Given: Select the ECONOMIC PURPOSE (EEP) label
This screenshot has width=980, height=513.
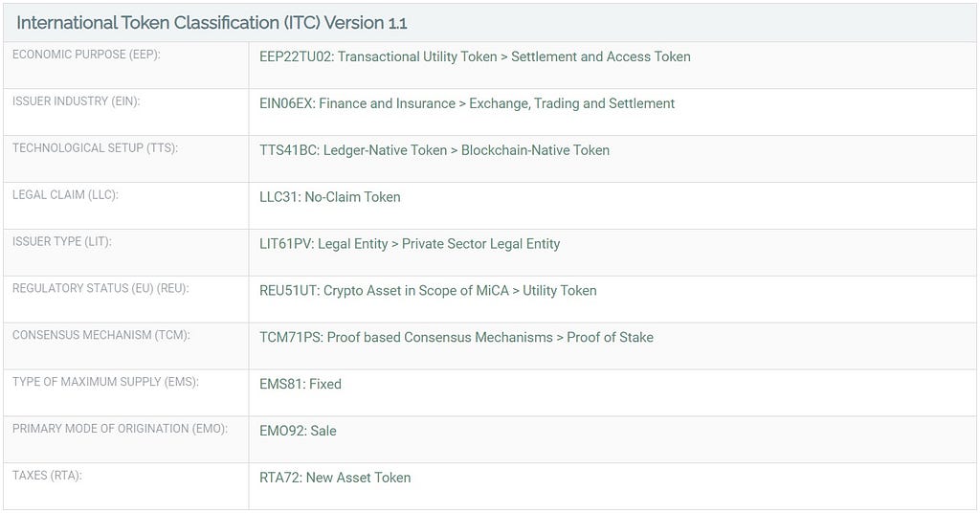Looking at the screenshot, I should pos(86,55).
